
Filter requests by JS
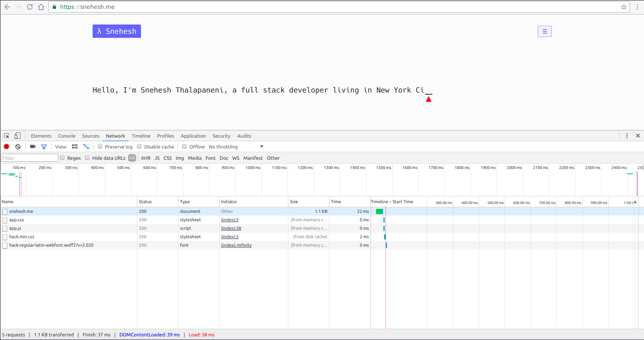(157, 158)
